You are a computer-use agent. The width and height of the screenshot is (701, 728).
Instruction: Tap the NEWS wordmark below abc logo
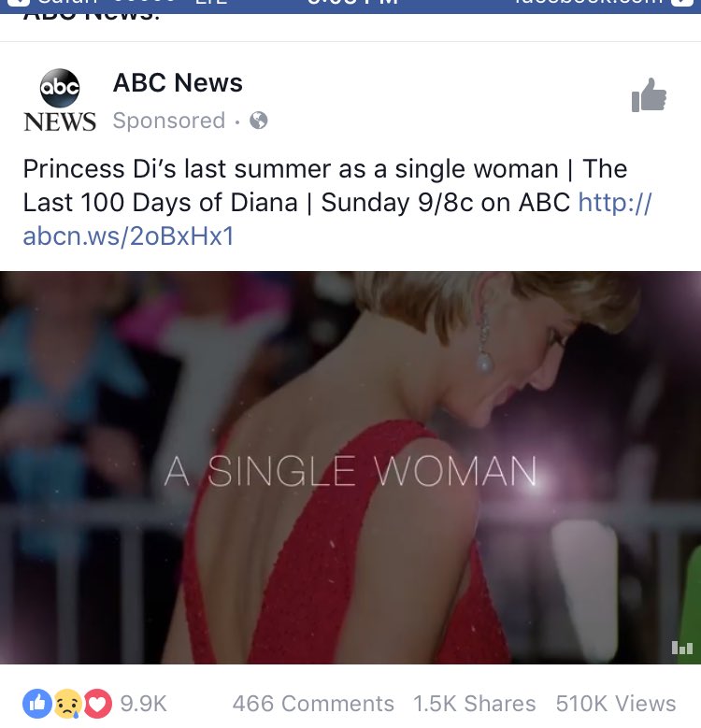60,121
